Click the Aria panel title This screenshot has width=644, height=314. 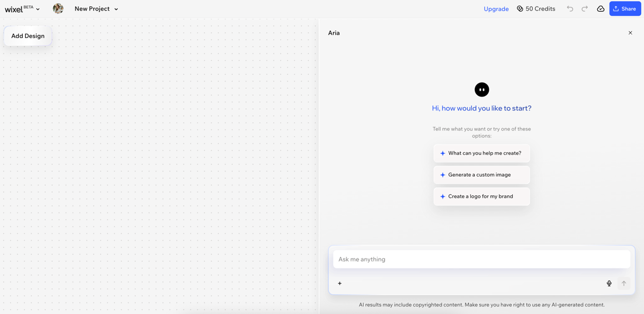pyautogui.click(x=334, y=33)
